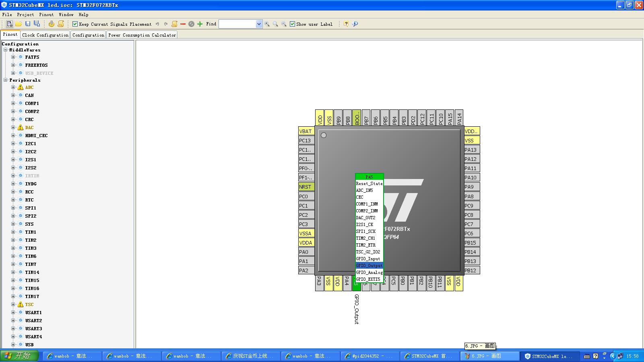Open the Window menu
The height and width of the screenshot is (362, 644).
[66, 14]
